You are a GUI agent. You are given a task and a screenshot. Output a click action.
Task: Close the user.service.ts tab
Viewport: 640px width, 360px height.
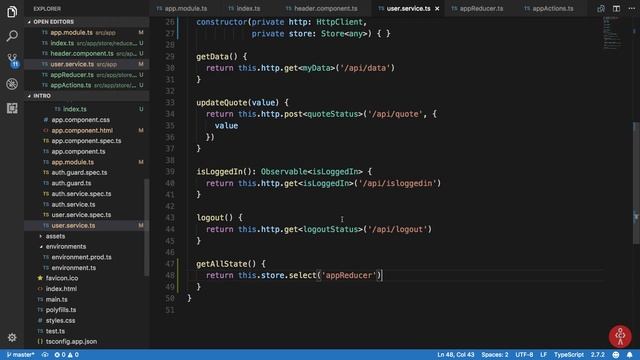click(437, 9)
